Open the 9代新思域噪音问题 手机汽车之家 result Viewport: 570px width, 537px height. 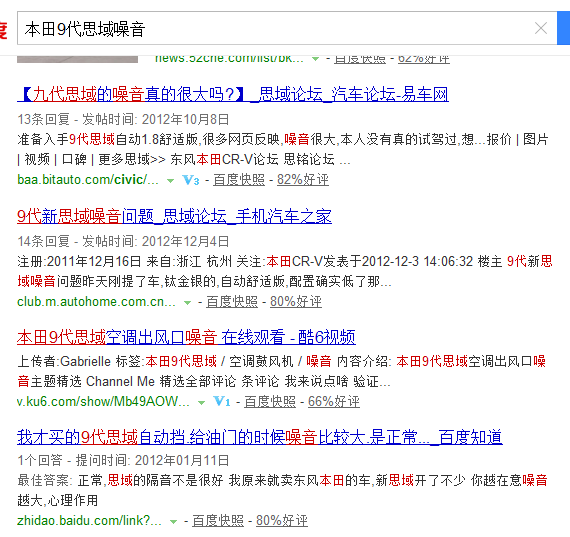[x=174, y=216]
